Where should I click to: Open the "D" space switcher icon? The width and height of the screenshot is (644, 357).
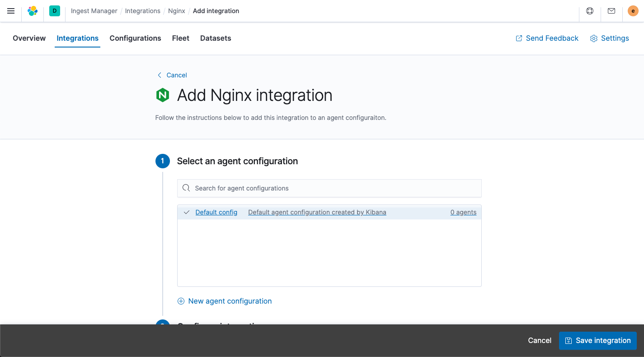[54, 11]
